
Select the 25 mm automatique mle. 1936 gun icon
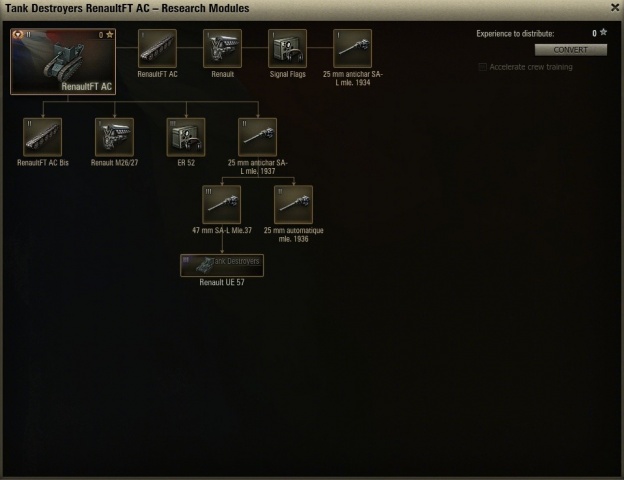[294, 205]
